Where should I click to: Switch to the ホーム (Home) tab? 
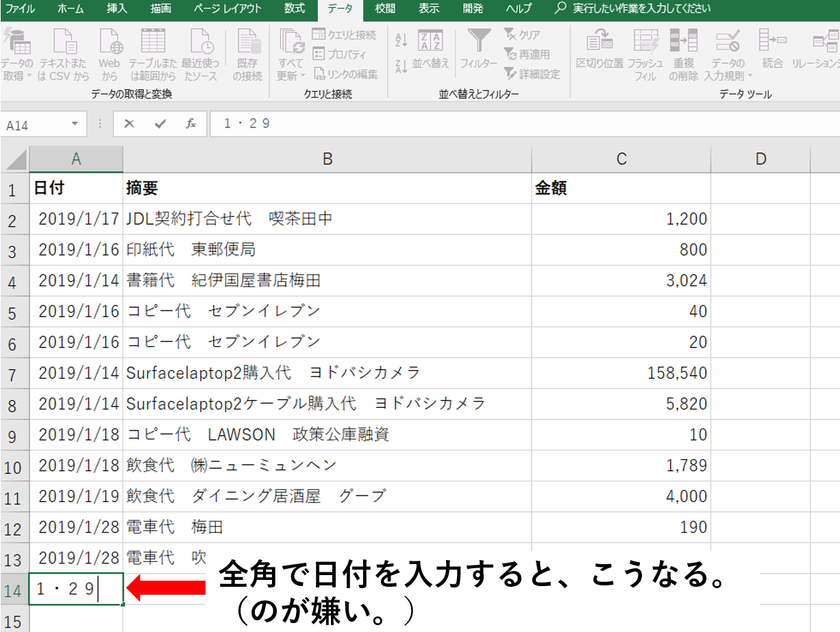click(71, 9)
